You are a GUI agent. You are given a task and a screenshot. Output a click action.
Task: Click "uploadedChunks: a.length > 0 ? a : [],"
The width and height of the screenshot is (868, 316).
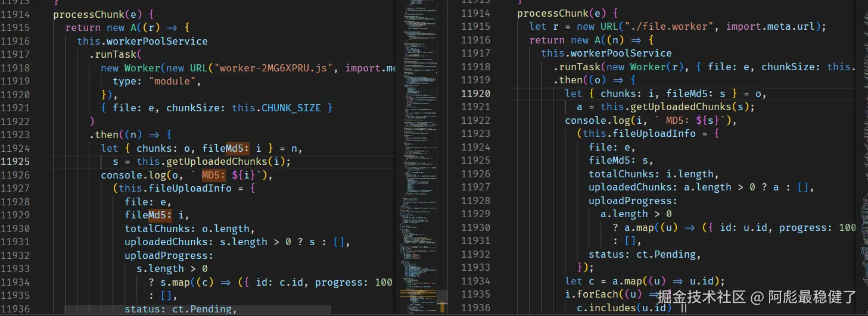pos(701,187)
